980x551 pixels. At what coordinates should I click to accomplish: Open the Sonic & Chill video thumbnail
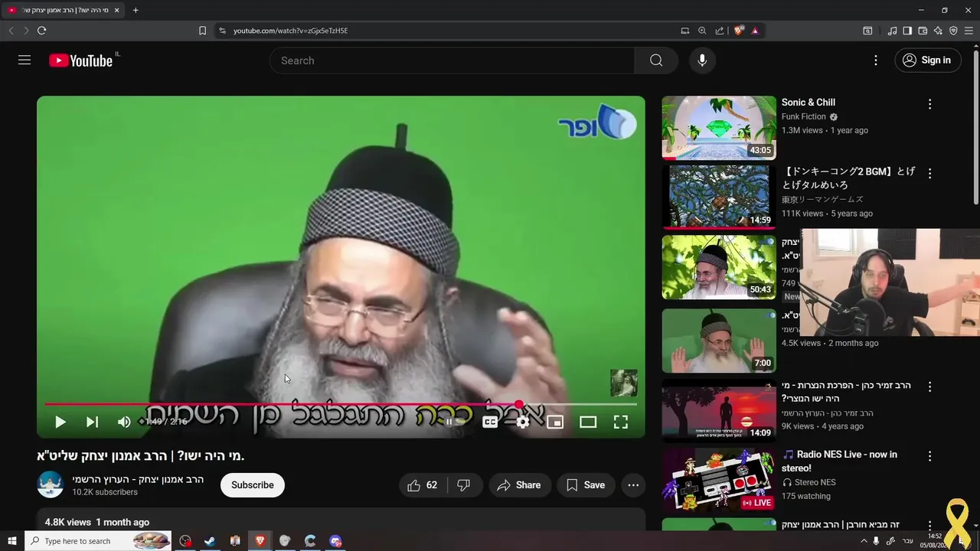click(719, 127)
